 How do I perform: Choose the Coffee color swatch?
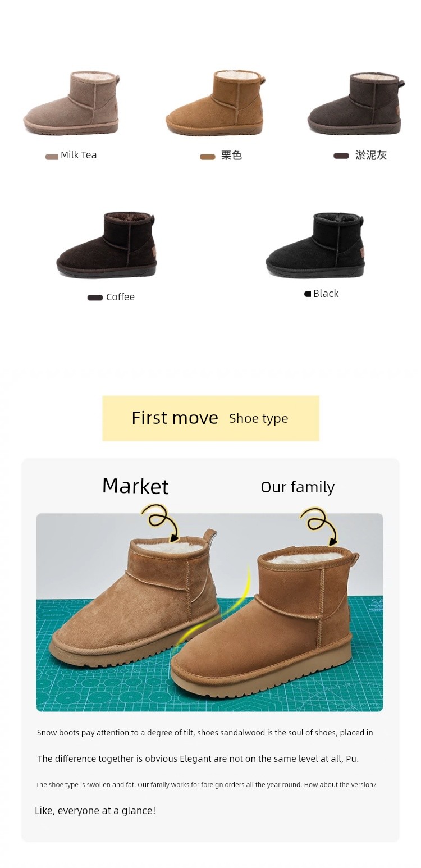pyautogui.click(x=95, y=298)
